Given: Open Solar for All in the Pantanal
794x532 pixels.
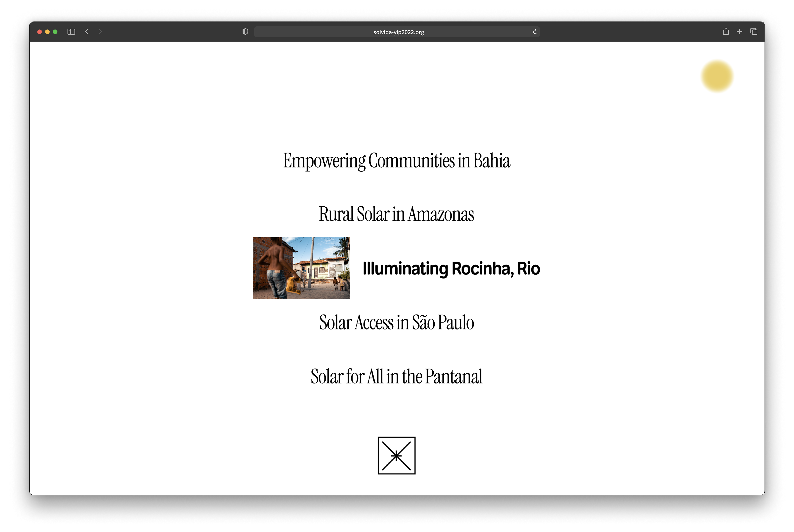Looking at the screenshot, I should click(396, 376).
